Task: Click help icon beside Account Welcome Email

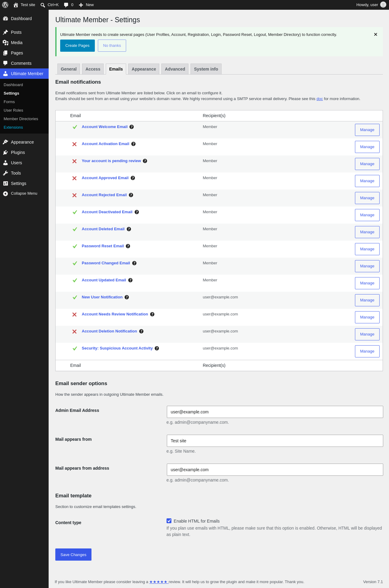Action: (x=132, y=127)
